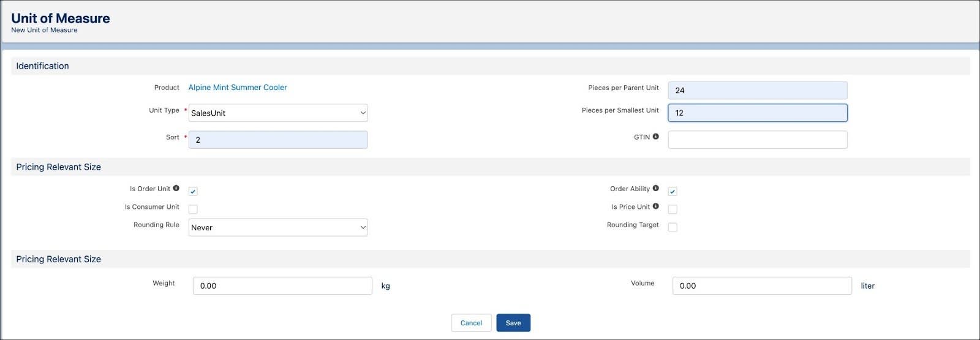Uncheck the Order Ability checkbox
The width and height of the screenshot is (980, 340).
[x=673, y=191]
